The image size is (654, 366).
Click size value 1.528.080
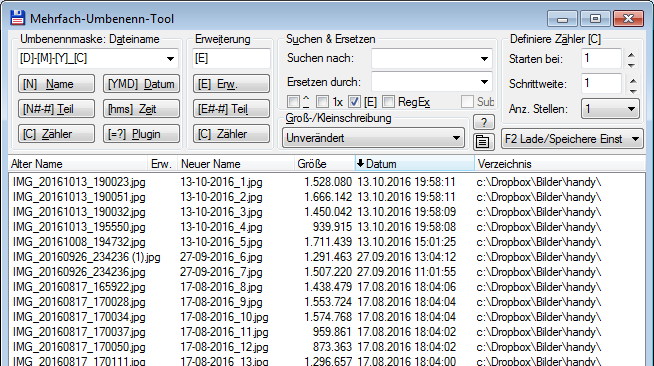click(328, 182)
